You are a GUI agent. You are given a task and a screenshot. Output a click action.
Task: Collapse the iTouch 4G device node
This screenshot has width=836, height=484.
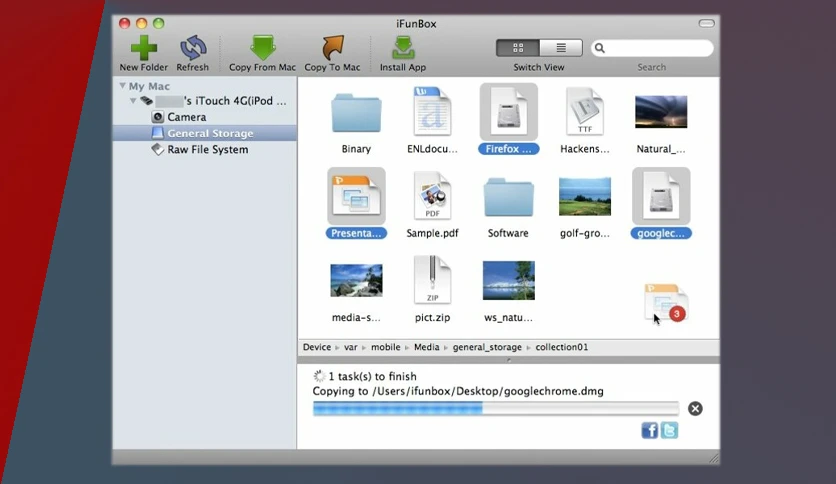133,101
